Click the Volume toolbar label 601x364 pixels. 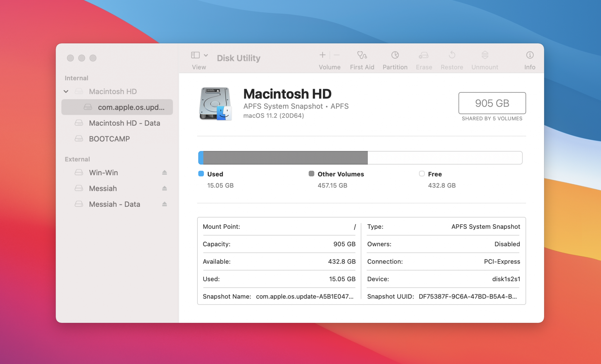pos(330,67)
